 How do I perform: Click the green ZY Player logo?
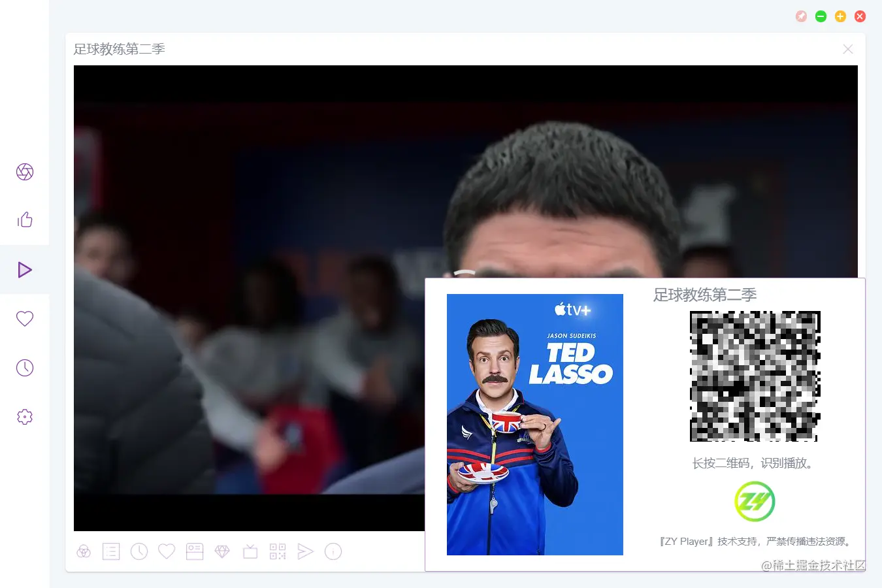tap(755, 502)
